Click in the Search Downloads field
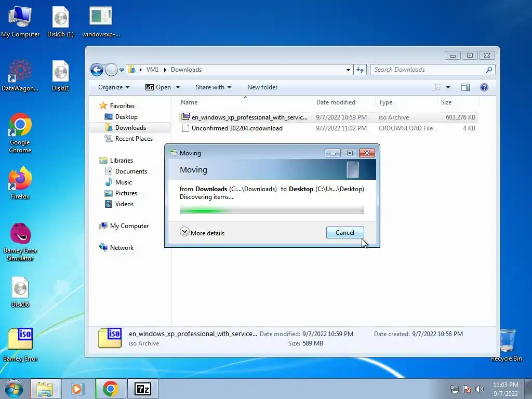 point(428,70)
